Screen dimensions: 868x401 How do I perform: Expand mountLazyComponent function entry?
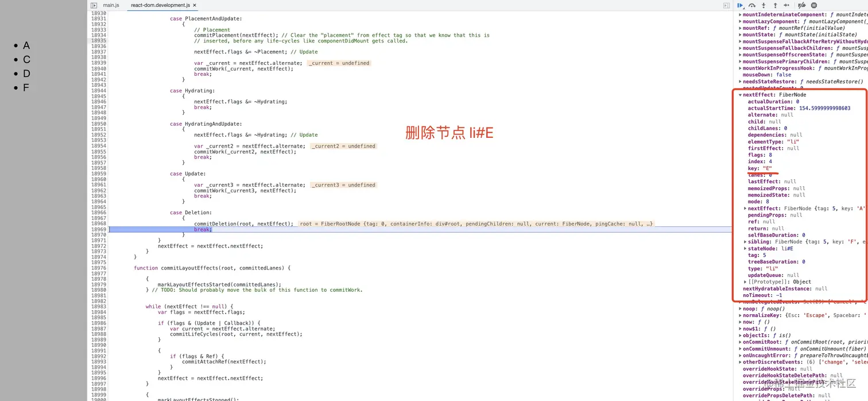[740, 21]
